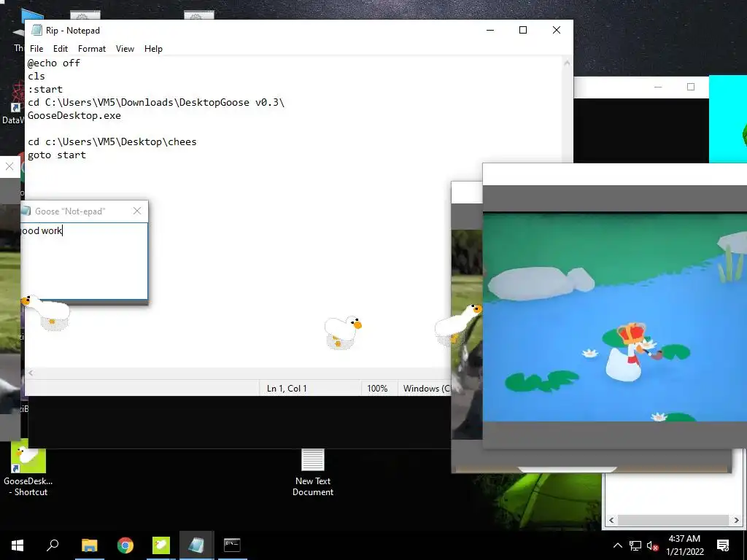This screenshot has width=747, height=560.
Task: Select the GooseDesktop Shortcut desktop icon
Action: tap(28, 470)
